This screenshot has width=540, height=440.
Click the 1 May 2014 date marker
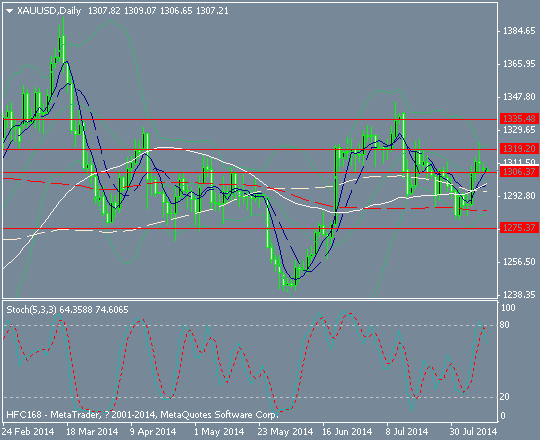[219, 431]
